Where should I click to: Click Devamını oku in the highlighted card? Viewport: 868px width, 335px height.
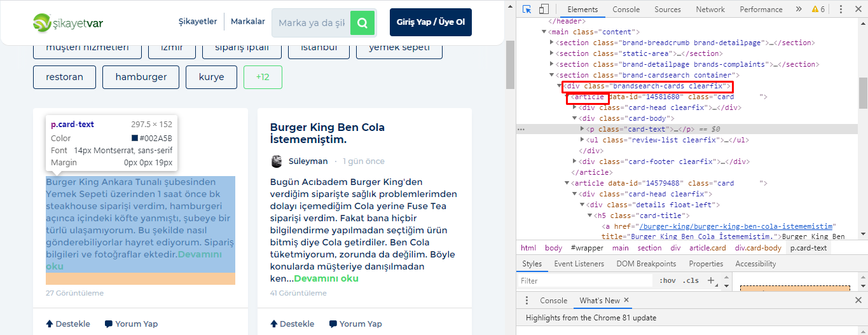200,254
